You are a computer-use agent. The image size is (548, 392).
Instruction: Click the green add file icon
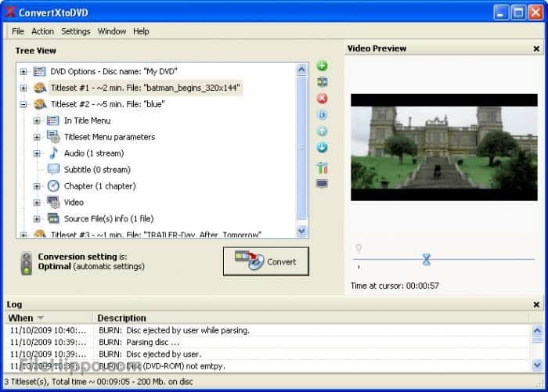(322, 66)
